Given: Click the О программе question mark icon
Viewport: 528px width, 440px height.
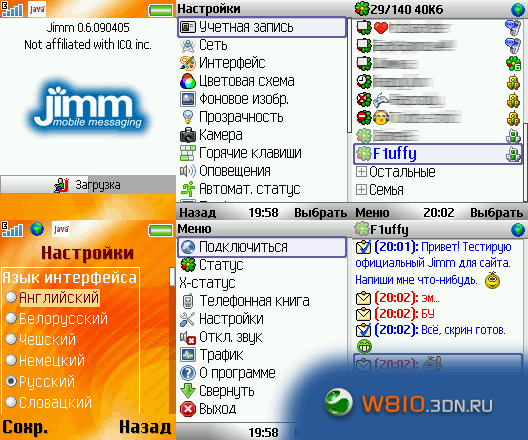Looking at the screenshot, I should (188, 373).
